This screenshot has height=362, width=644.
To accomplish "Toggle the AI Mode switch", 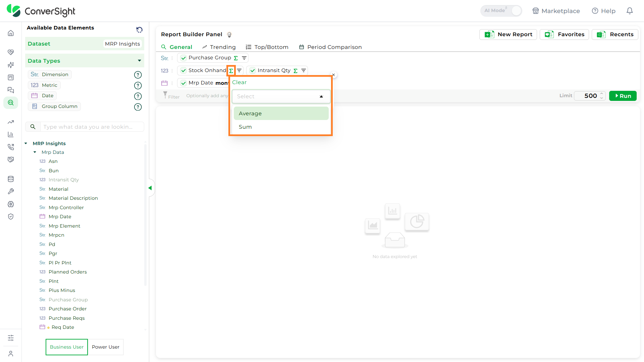I will coord(501,11).
